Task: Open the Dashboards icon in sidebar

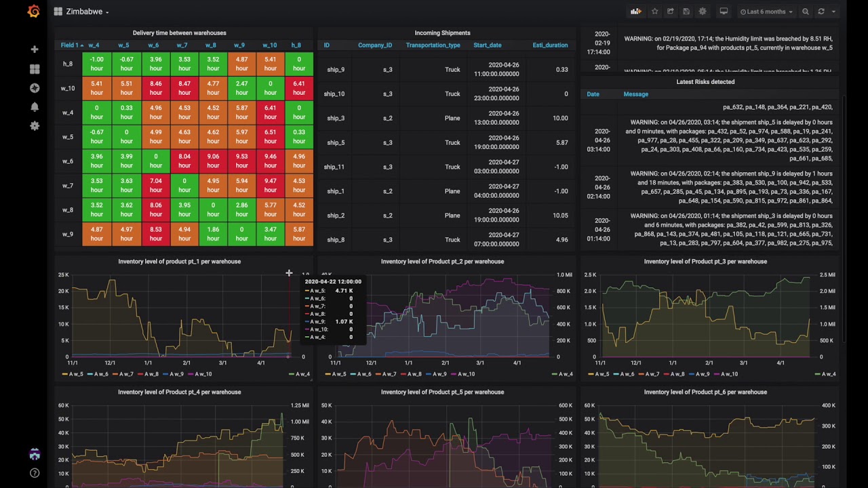Action: point(35,69)
